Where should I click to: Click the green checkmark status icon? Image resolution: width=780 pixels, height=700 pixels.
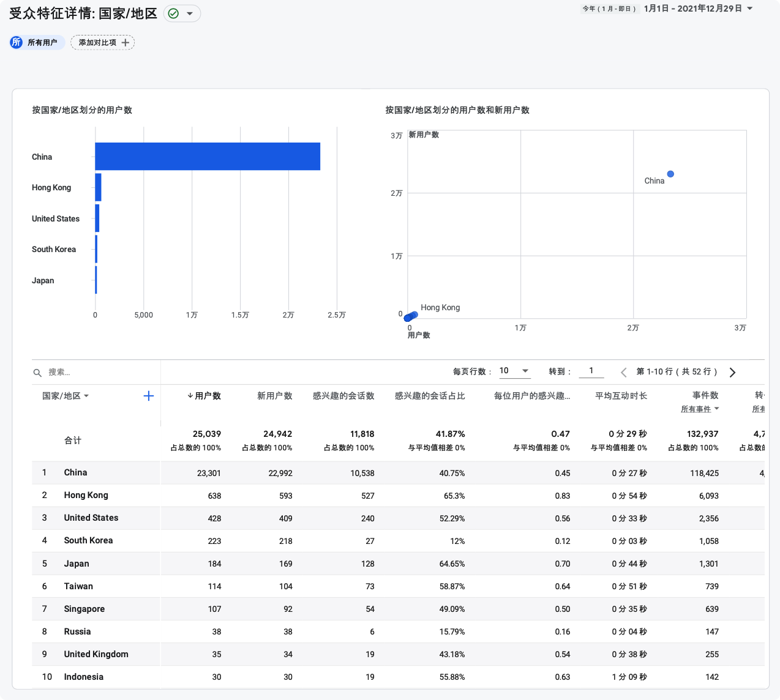[173, 13]
